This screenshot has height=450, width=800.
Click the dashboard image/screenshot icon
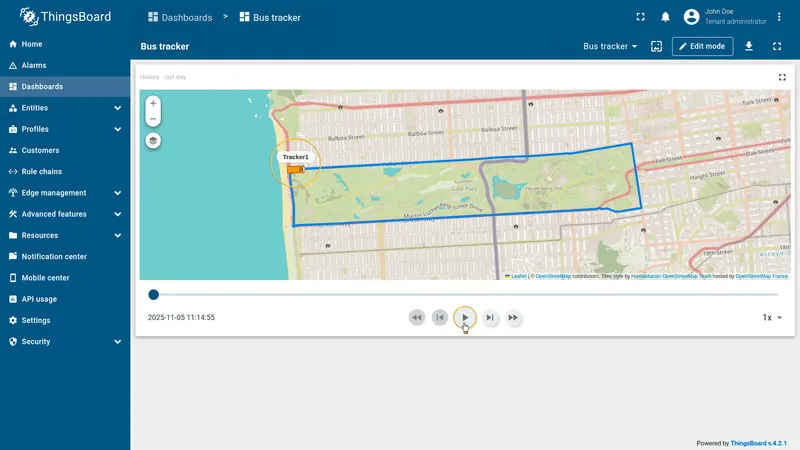click(x=657, y=46)
